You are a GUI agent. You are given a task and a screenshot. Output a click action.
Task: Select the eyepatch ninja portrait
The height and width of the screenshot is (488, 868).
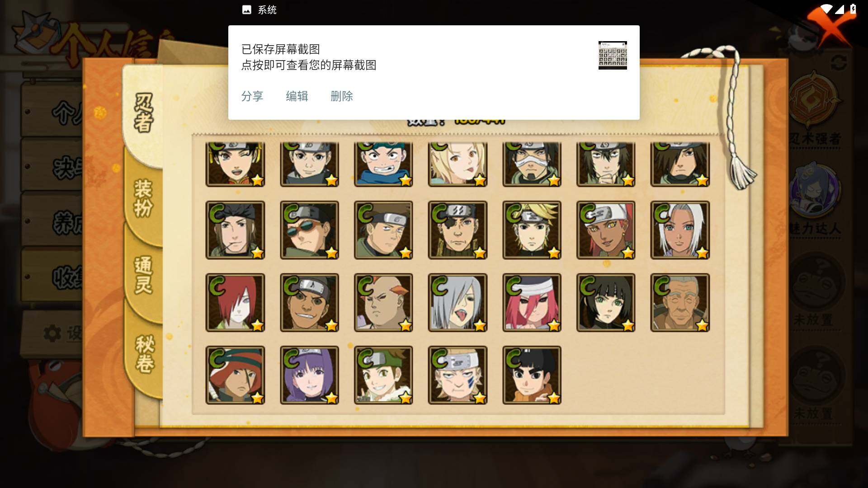coord(458,230)
